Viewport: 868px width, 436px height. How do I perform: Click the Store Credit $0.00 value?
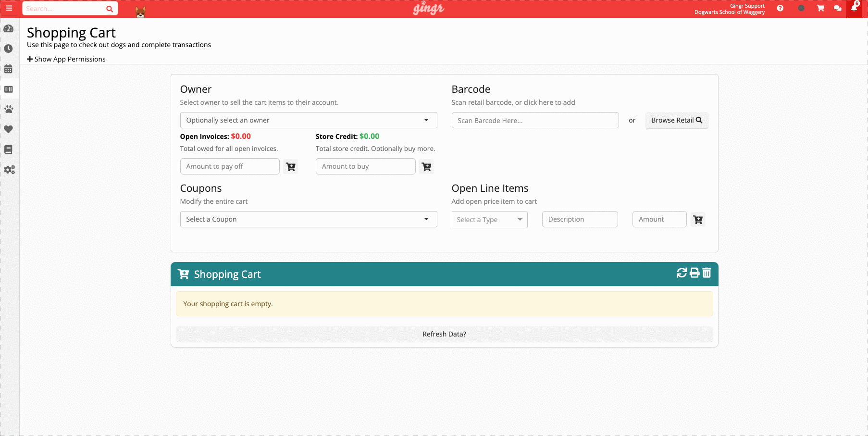[x=370, y=137]
